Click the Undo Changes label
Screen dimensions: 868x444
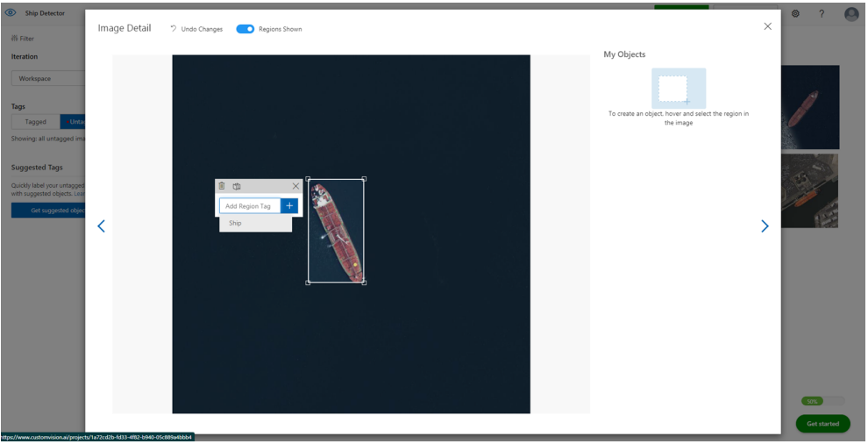coord(202,29)
